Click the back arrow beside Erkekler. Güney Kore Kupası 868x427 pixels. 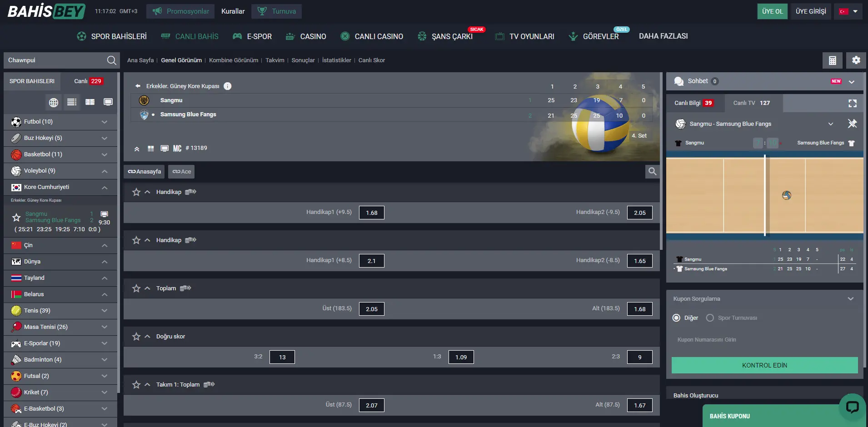pyautogui.click(x=138, y=86)
